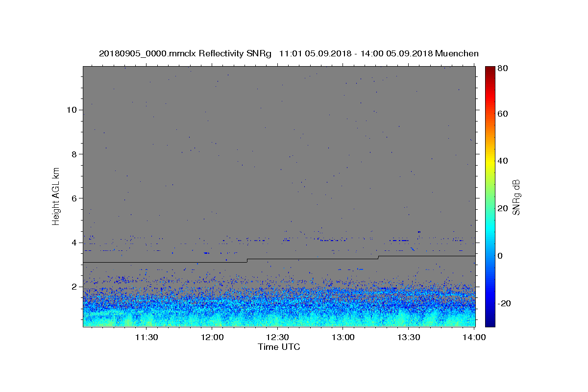Screen dimensions: 588x392
Task: Click the '14:00' time tick label
Action: (x=474, y=337)
